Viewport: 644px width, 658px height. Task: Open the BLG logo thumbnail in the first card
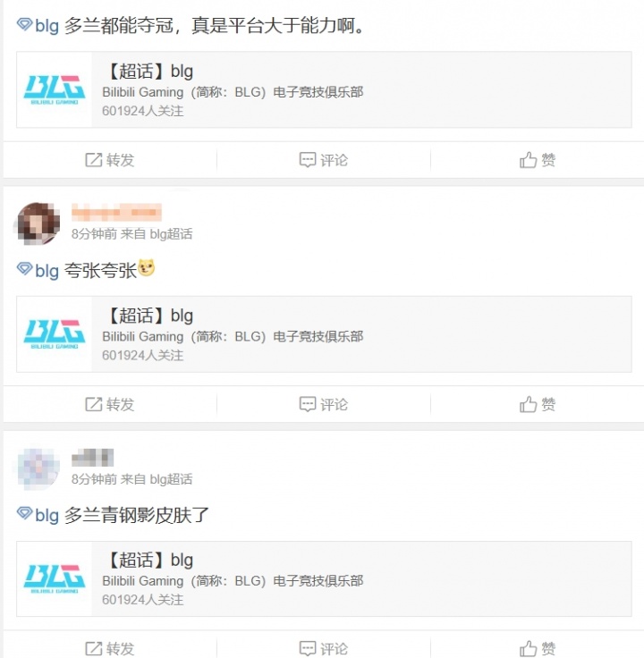point(55,89)
